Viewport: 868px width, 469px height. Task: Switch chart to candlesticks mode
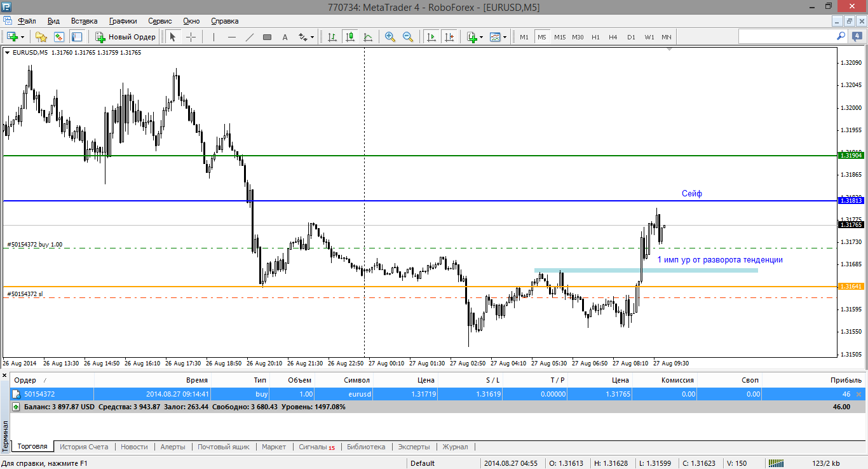coord(349,37)
